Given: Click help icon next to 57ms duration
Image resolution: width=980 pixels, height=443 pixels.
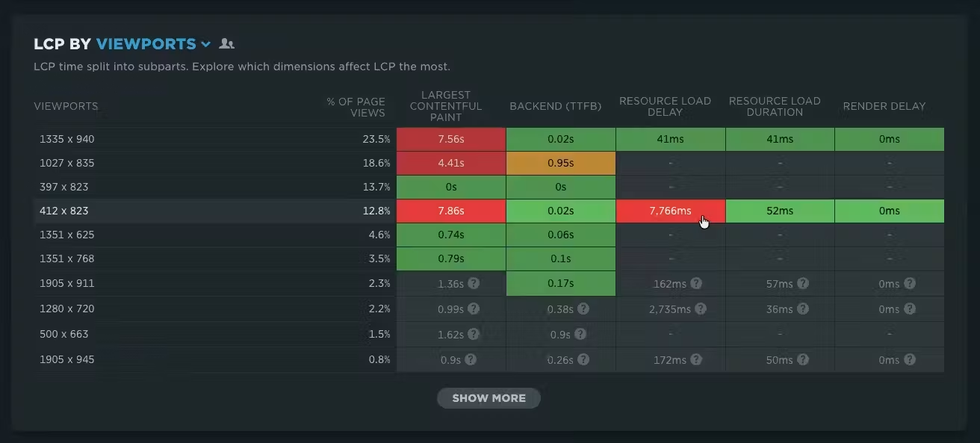Looking at the screenshot, I should pos(802,284).
